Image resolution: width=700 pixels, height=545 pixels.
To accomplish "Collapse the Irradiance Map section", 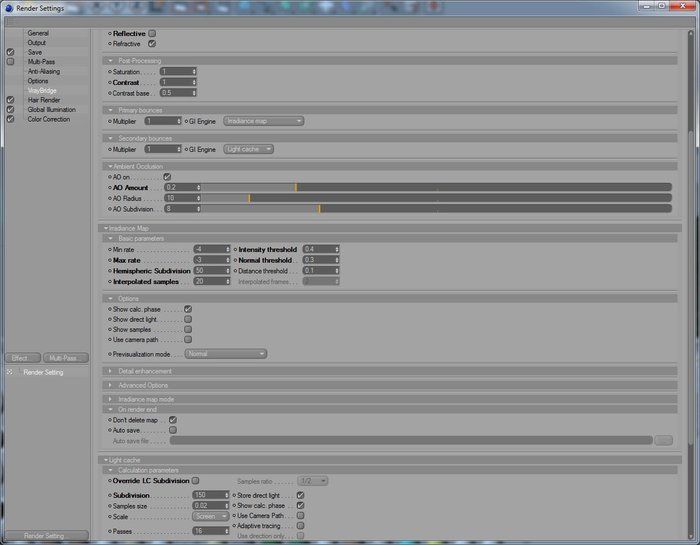I will click(106, 228).
